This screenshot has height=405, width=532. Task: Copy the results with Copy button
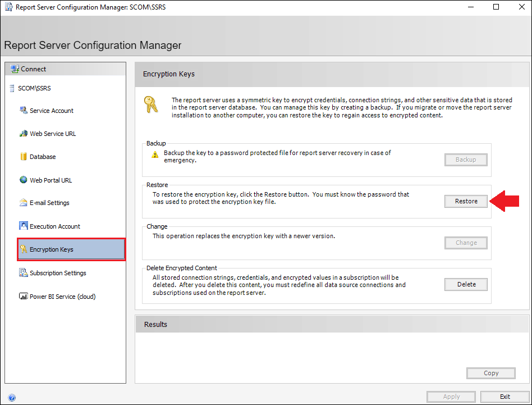(491, 373)
